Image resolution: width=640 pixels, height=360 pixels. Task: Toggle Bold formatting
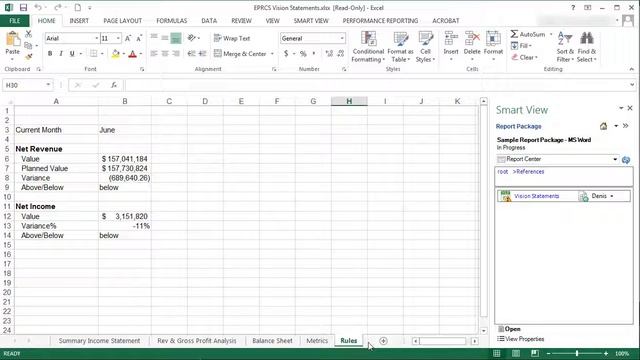pyautogui.click(x=50, y=53)
